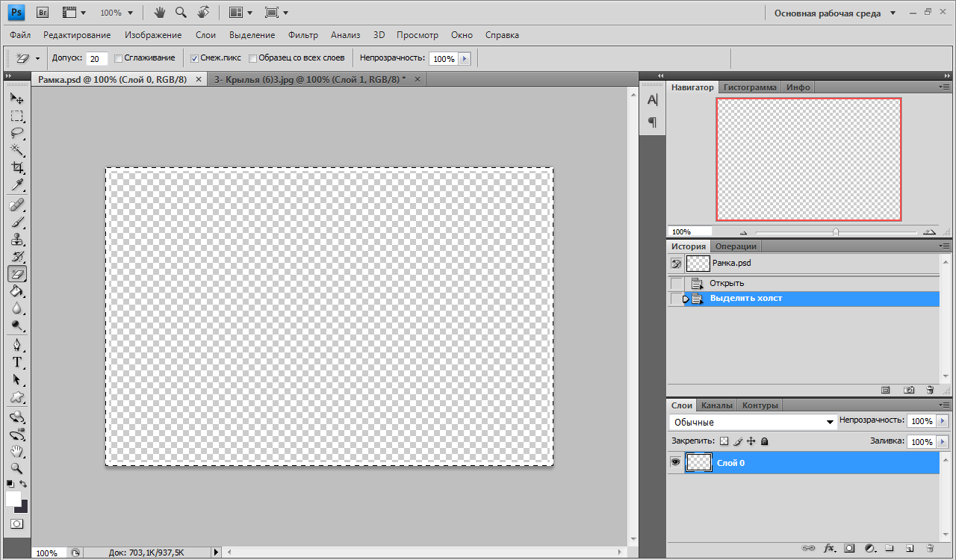956x560 pixels.
Task: Uncheck the Смеж.пикс checkbox
Action: pyautogui.click(x=194, y=58)
